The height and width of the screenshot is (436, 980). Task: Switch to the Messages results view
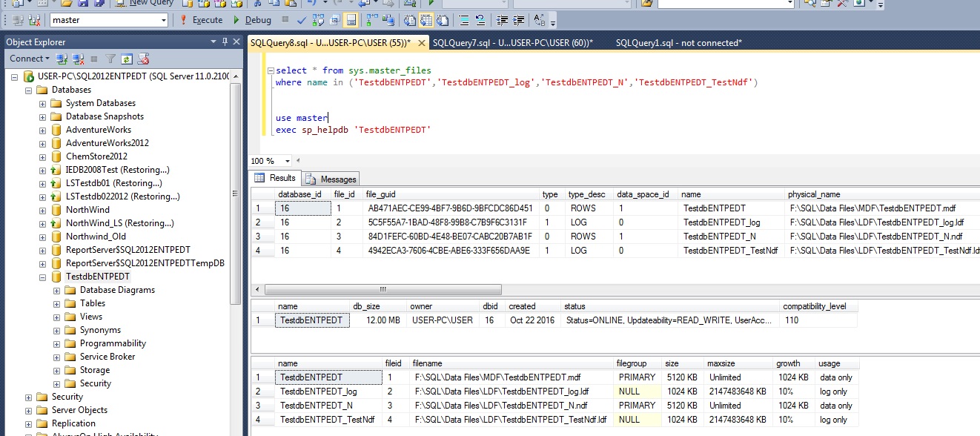(331, 179)
